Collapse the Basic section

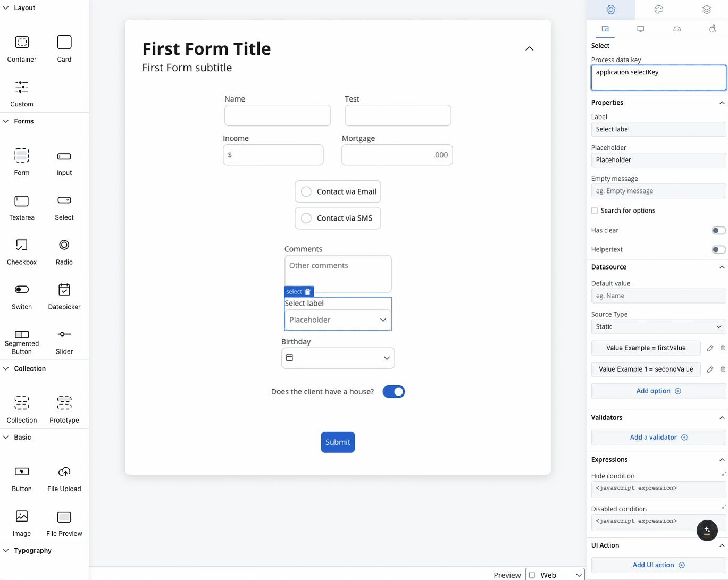[x=6, y=437]
